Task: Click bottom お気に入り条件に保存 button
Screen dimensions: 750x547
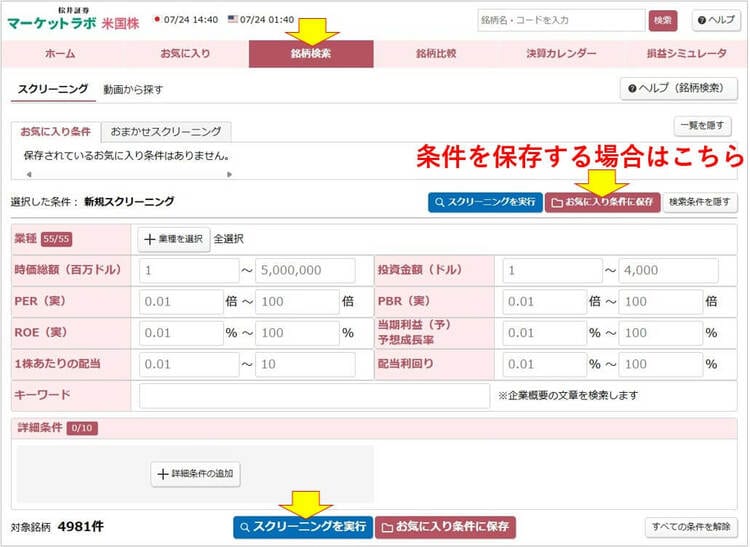Action: pos(445,527)
